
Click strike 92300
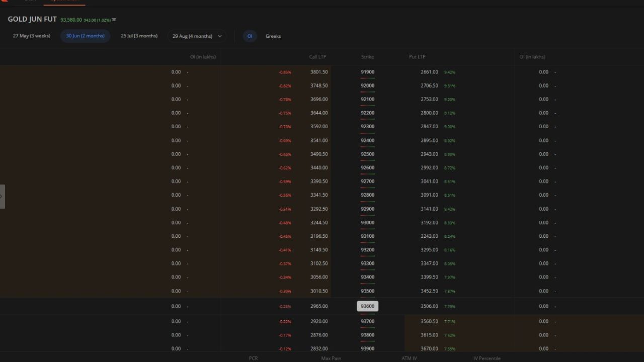click(368, 126)
